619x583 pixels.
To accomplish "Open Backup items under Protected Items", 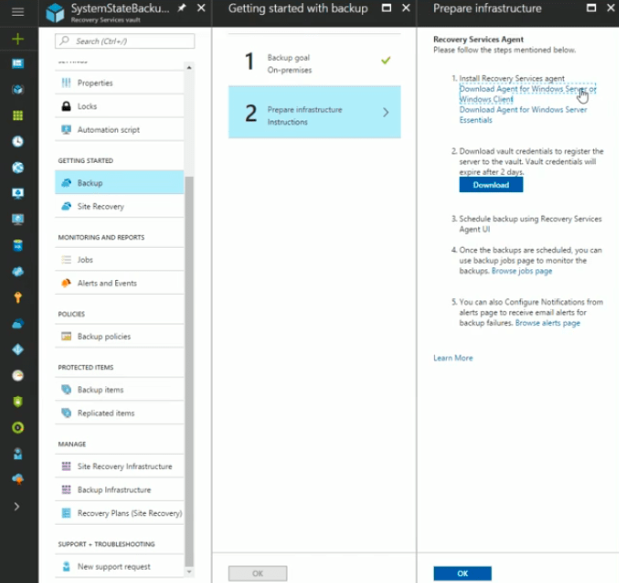I will tap(119, 389).
